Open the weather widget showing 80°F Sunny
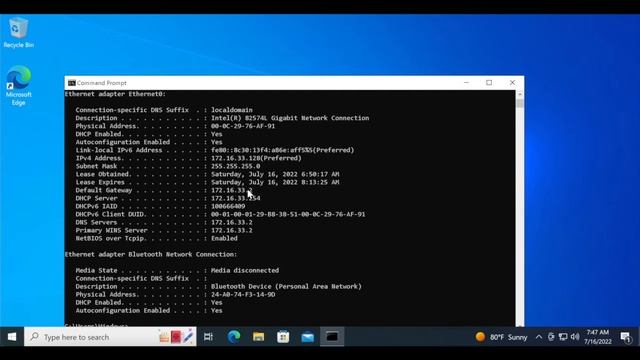Viewport: 640px width, 360px height. (x=501, y=337)
